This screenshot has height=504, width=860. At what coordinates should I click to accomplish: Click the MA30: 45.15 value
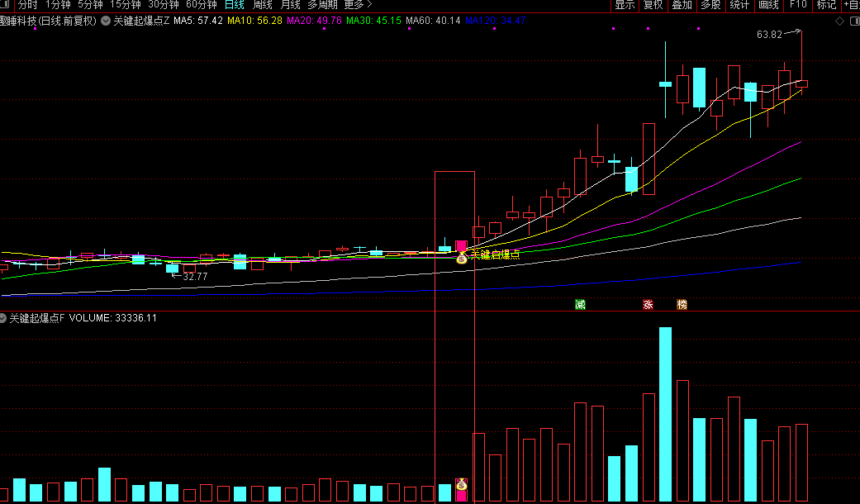(373, 21)
